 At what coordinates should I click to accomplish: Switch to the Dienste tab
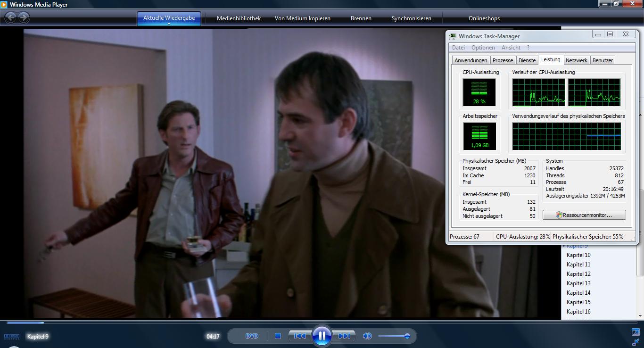point(527,60)
